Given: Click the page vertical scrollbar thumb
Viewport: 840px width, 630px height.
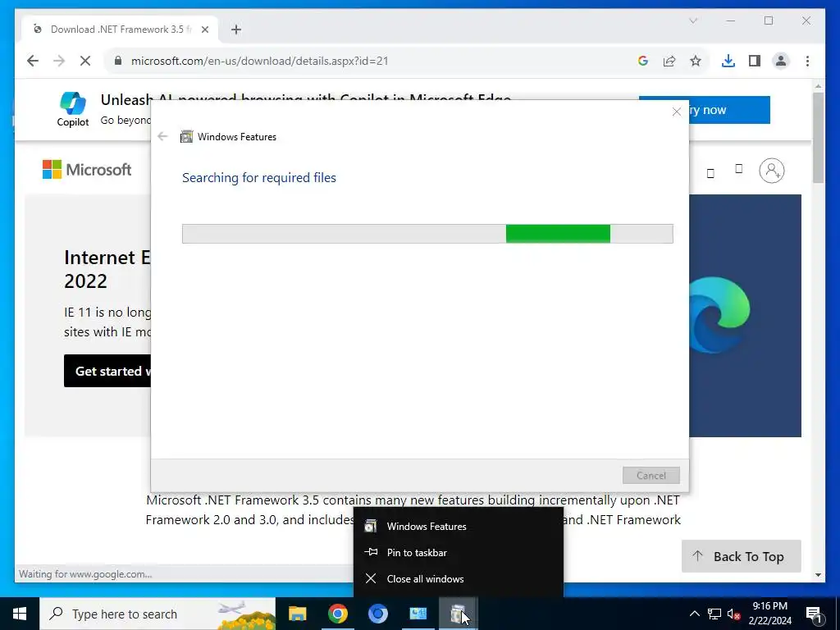Looking at the screenshot, I should coord(818,138).
